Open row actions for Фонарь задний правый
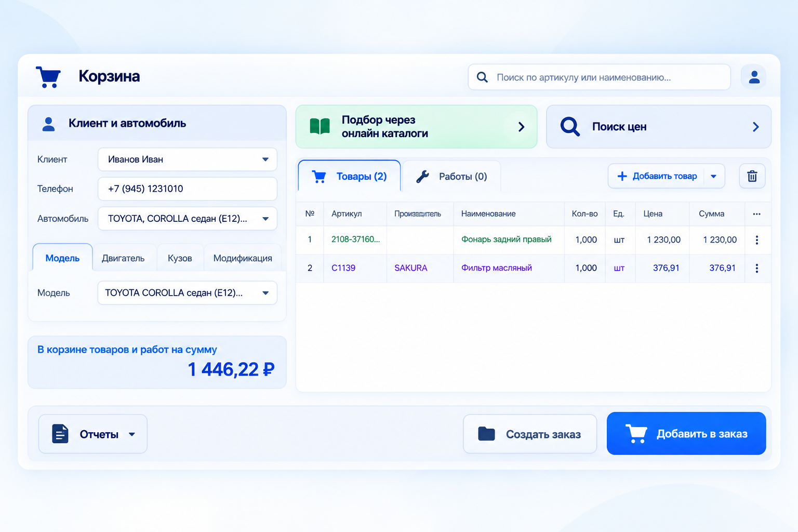This screenshot has width=798, height=532. [x=756, y=240]
